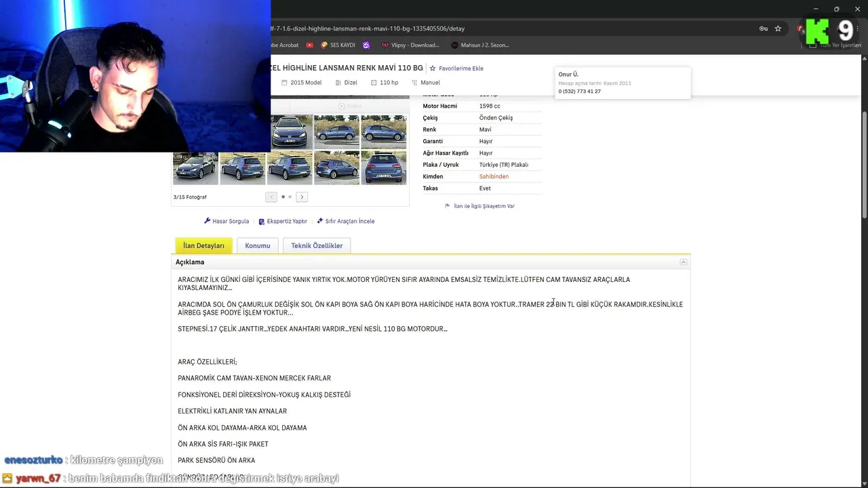The height and width of the screenshot is (488, 868).
Task: Click the PARK SENSÖRÜ ÖN ARKA line
Action: click(216, 460)
